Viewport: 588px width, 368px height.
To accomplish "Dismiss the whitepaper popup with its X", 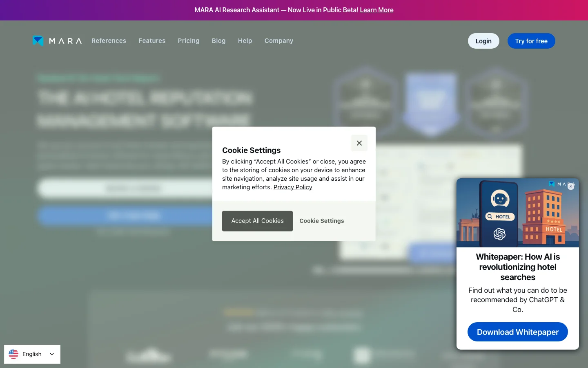I will [x=571, y=186].
